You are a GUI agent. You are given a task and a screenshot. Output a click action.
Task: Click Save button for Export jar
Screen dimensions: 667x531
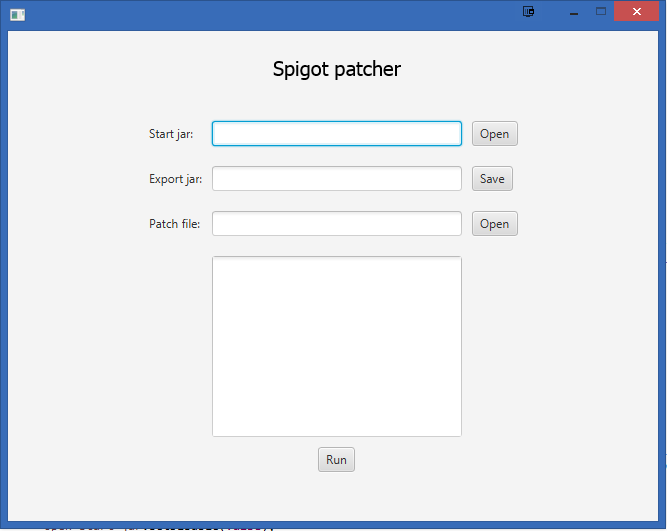(x=492, y=179)
